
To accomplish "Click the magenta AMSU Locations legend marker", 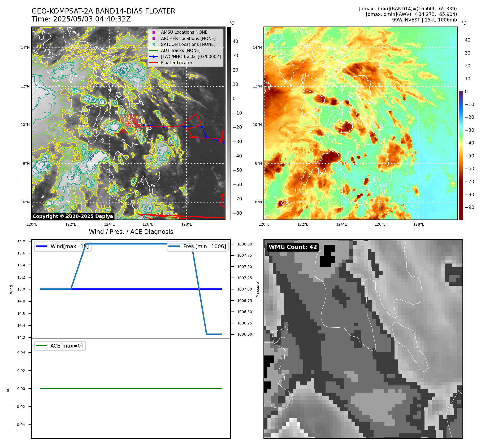I will 154,32.
